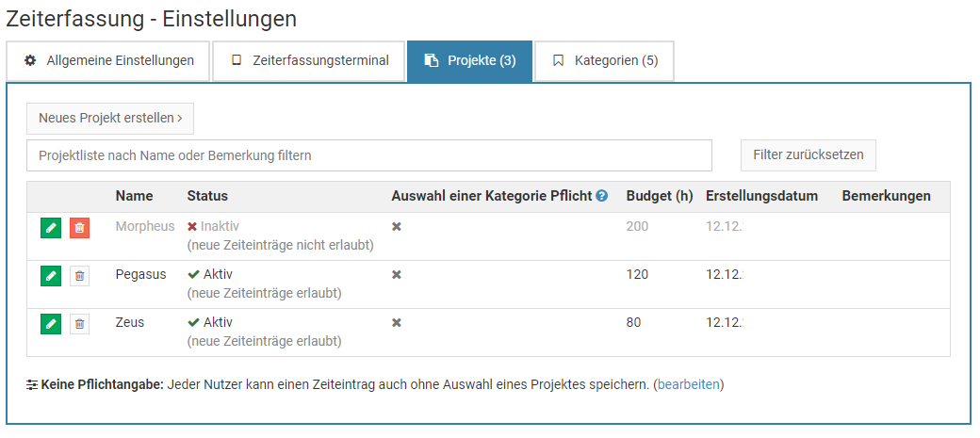Select the Projekte (3) tab
Image resolution: width=980 pixels, height=438 pixels.
pos(469,61)
